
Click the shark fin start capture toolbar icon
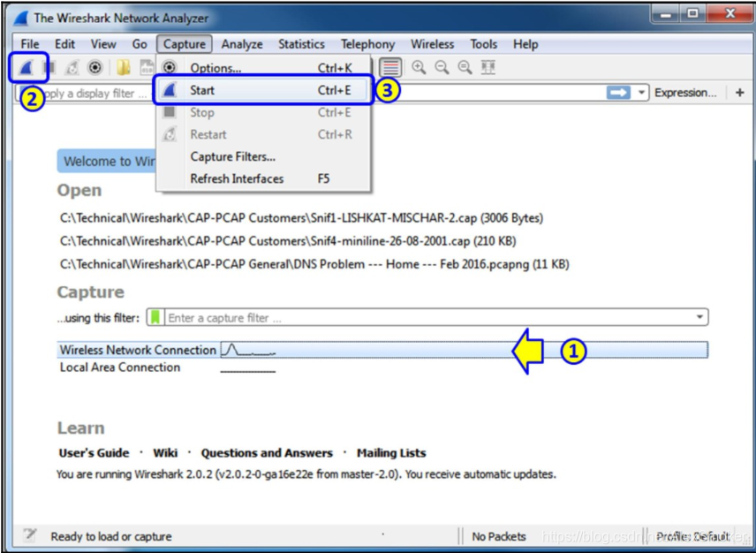(26, 67)
